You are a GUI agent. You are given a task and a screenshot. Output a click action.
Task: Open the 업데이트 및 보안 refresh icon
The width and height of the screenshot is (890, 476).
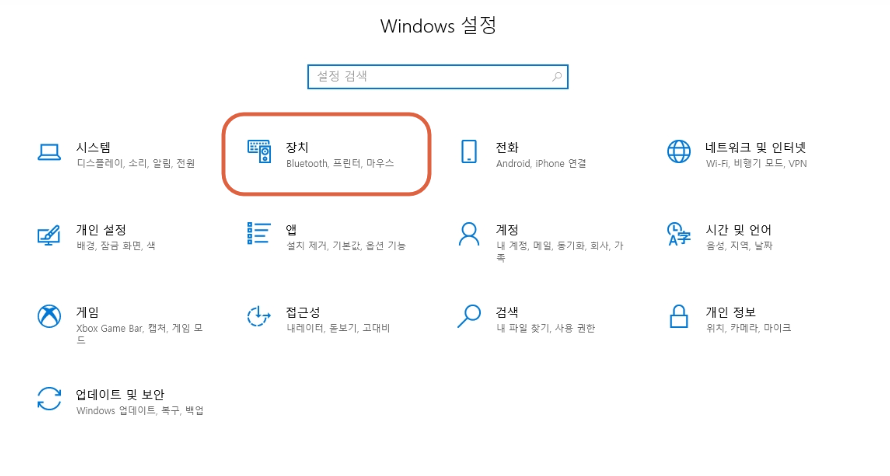coord(49,398)
